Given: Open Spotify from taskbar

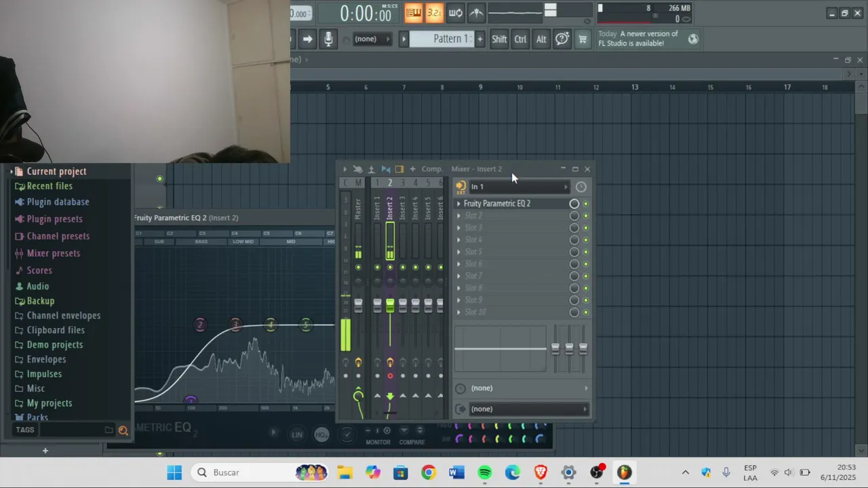Looking at the screenshot, I should (484, 472).
